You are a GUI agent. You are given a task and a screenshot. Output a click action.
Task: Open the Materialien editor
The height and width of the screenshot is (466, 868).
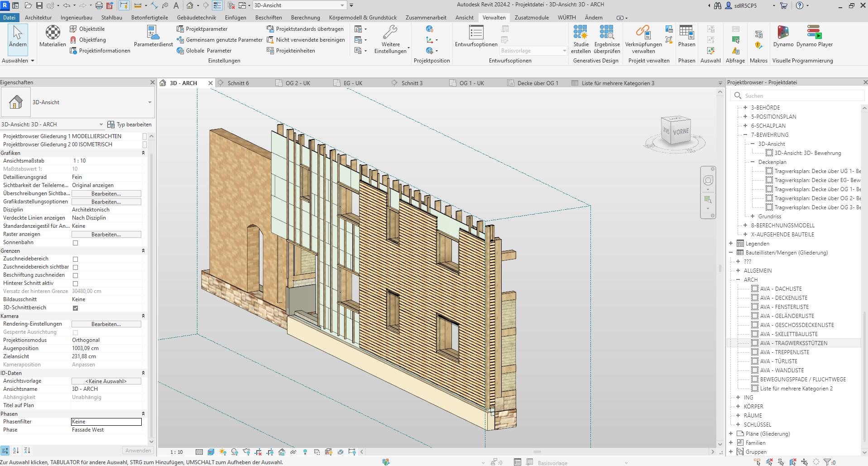(x=52, y=36)
